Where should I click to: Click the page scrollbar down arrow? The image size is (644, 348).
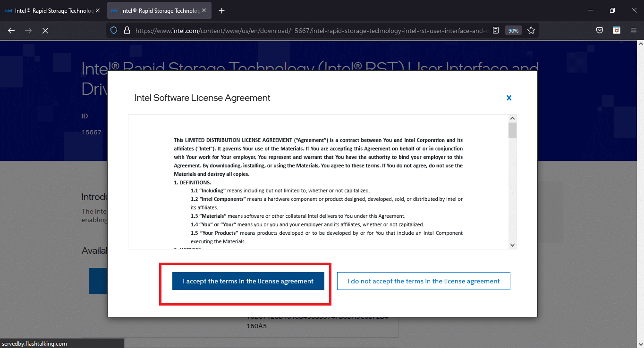(x=640, y=344)
